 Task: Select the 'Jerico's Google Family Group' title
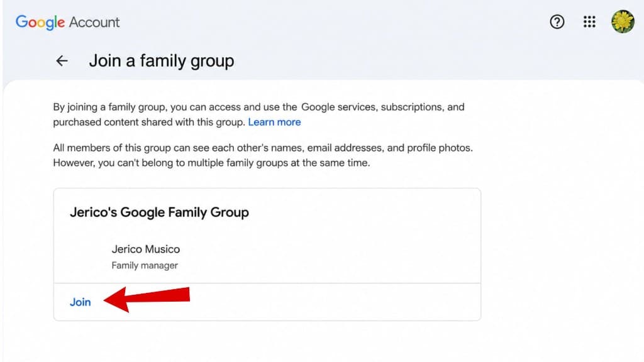(159, 212)
